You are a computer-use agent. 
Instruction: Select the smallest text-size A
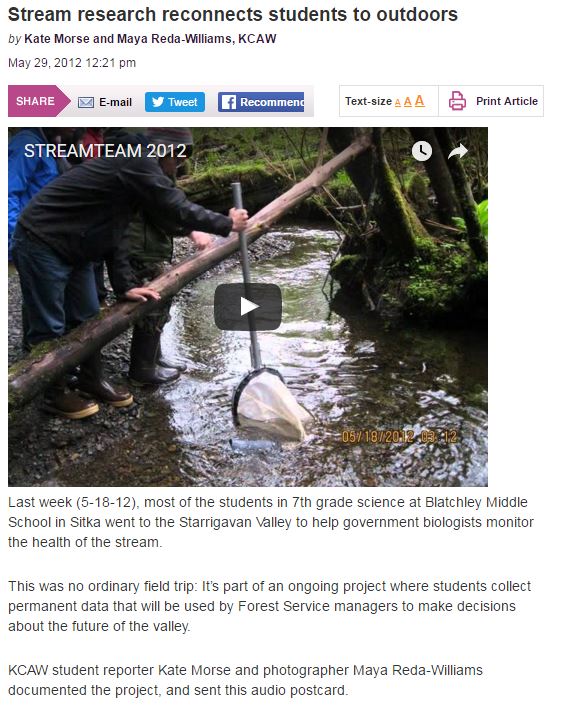[x=398, y=103]
